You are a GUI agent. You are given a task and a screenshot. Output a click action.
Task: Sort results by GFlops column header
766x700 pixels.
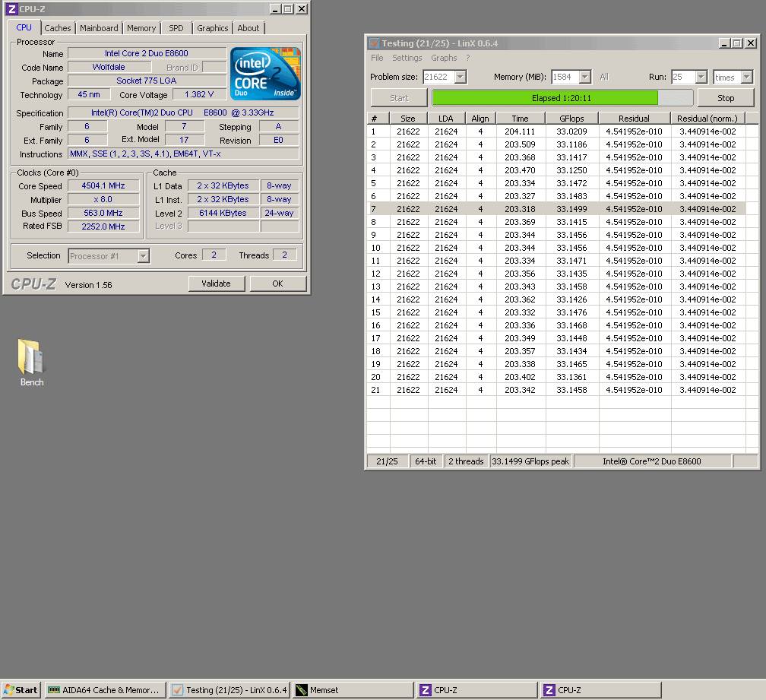click(571, 119)
